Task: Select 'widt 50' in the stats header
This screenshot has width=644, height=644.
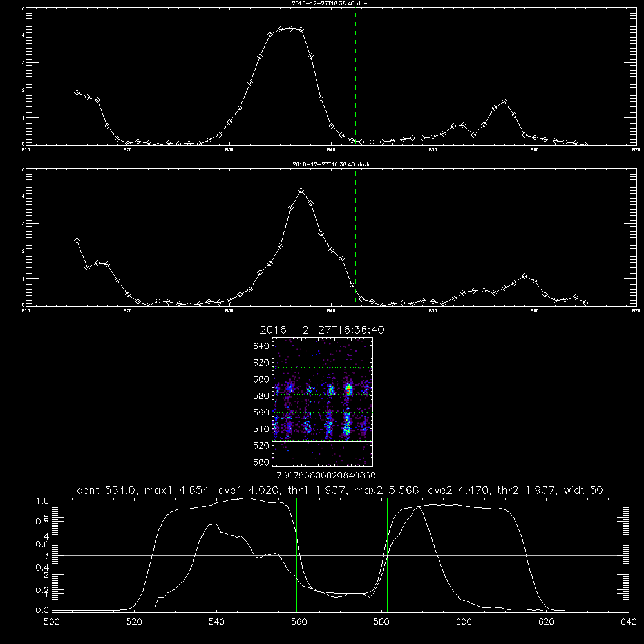Action: pos(583,490)
